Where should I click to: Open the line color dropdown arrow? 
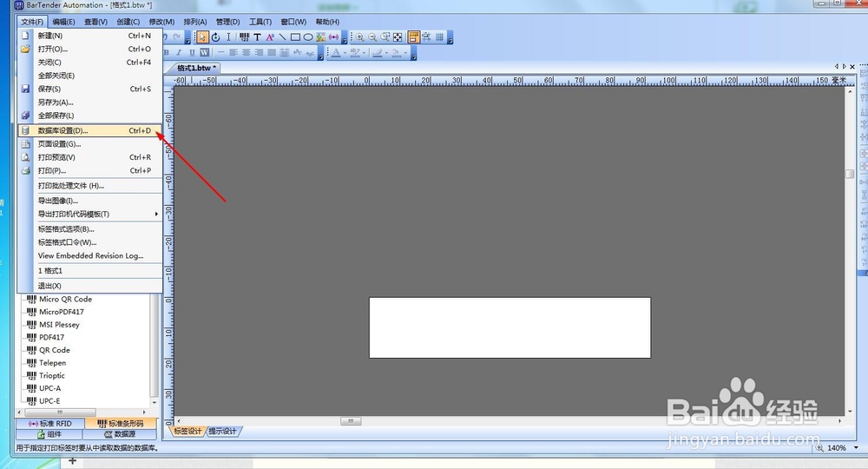click(x=386, y=53)
